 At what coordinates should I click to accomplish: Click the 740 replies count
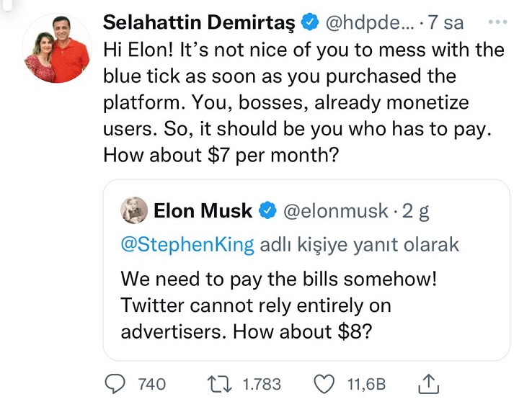coord(151,384)
